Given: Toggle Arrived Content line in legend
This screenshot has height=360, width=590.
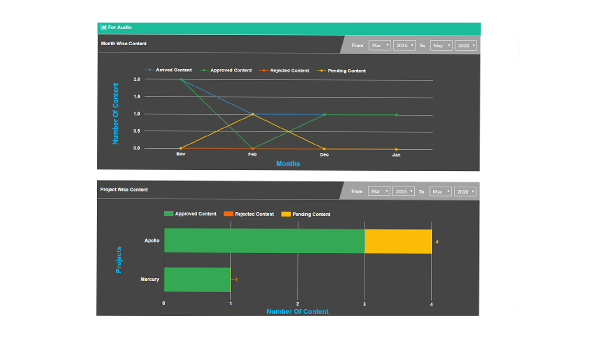Looking at the screenshot, I should [169, 70].
